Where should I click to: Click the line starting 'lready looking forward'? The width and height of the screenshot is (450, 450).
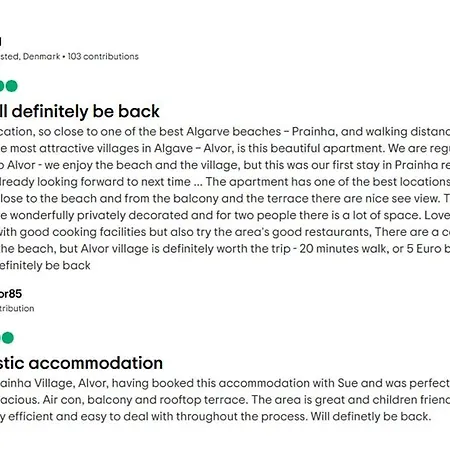[225, 182]
